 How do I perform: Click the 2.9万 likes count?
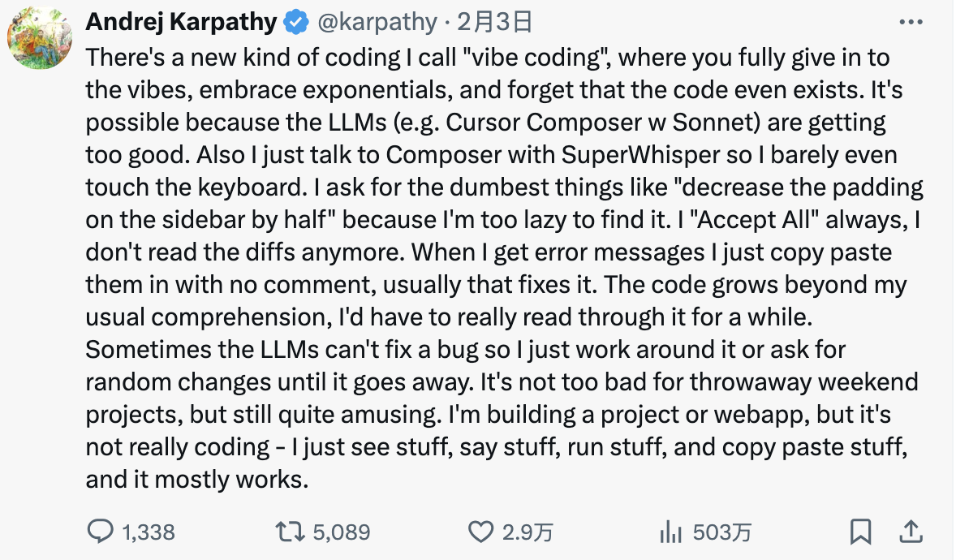[528, 532]
